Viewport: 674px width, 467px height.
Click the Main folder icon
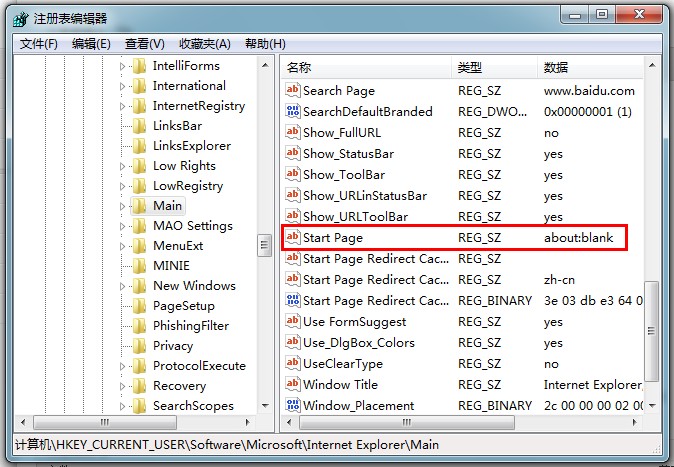(139, 206)
